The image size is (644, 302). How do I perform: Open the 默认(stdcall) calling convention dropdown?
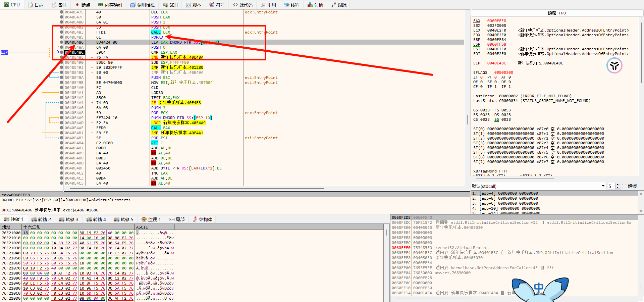click(538, 186)
